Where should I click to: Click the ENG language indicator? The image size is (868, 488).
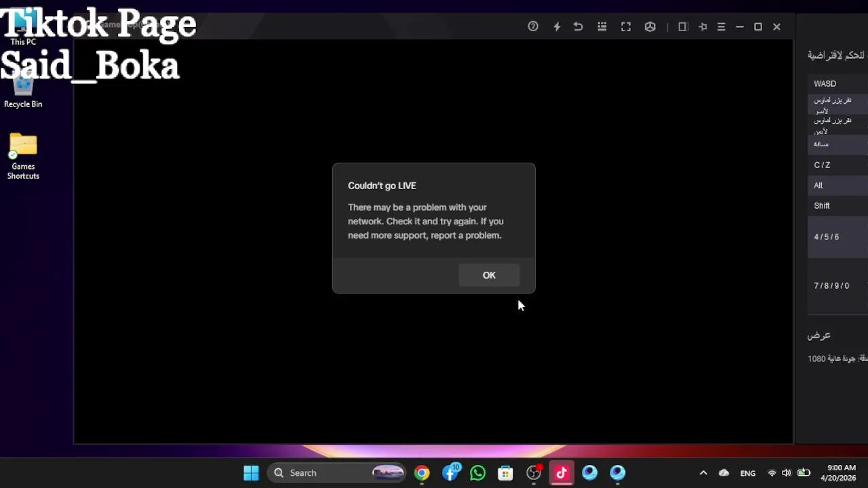pos(748,473)
